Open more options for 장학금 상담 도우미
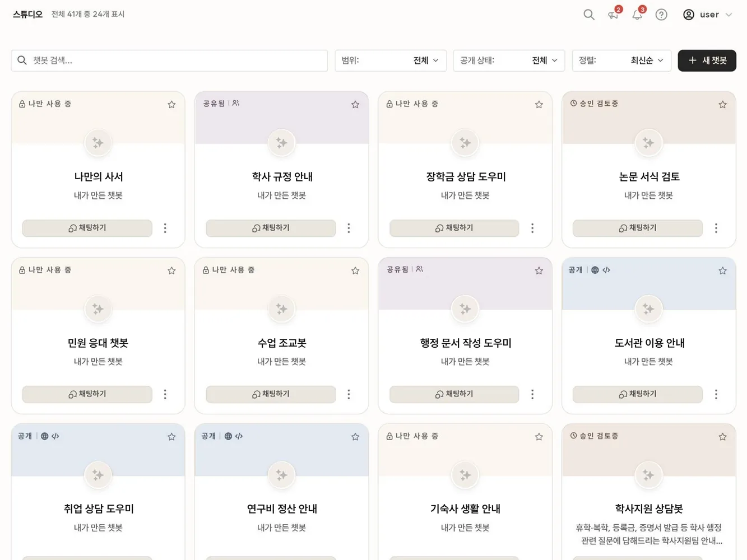This screenshot has height=560, width=747. [532, 228]
